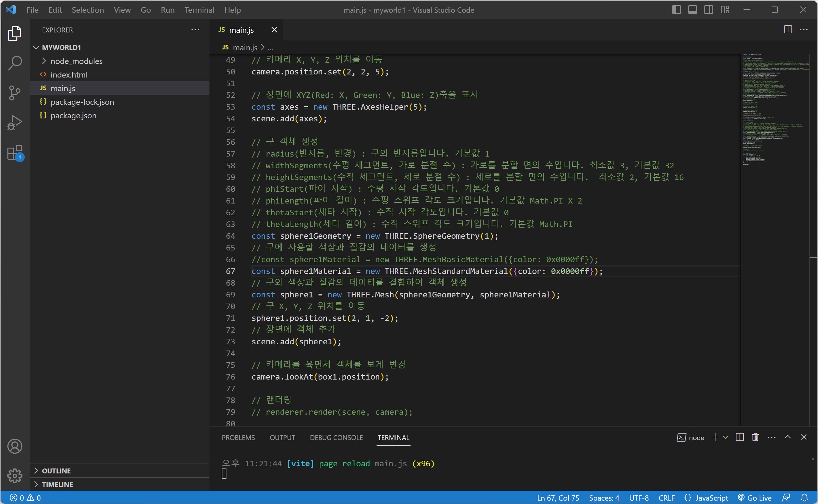
Task: Expand the node_modules folder
Action: coord(76,61)
